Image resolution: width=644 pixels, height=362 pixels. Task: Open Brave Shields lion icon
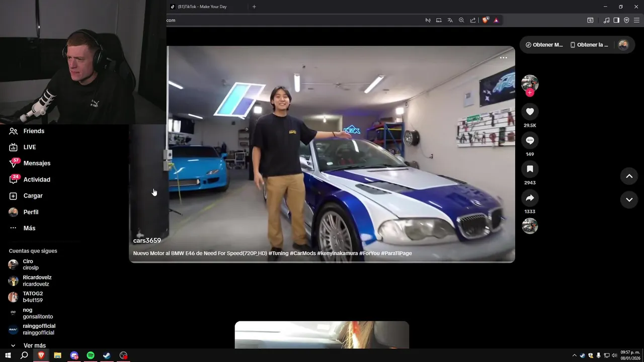click(x=486, y=20)
